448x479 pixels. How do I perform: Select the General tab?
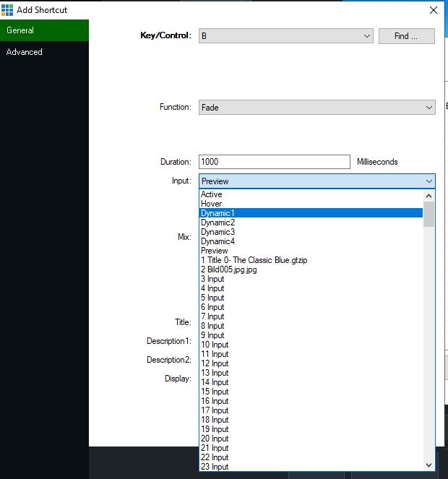[x=20, y=30]
